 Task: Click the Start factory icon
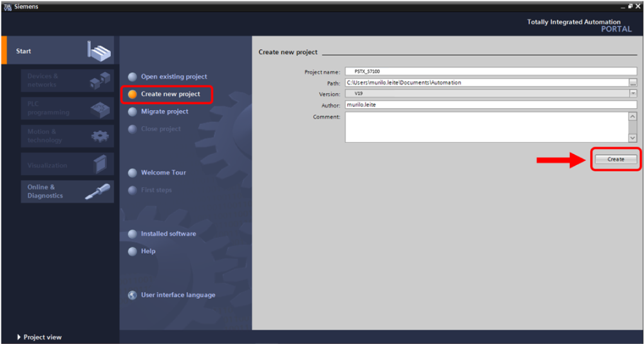99,50
